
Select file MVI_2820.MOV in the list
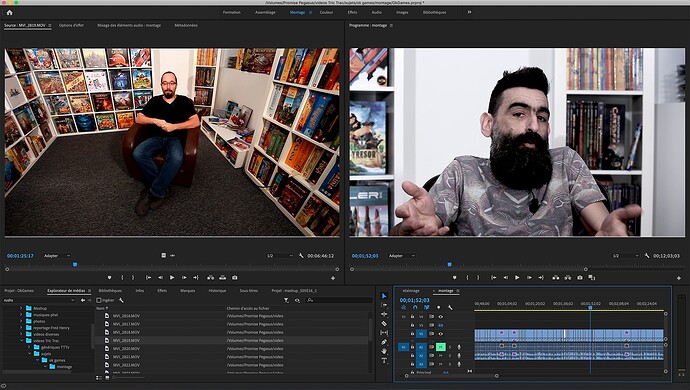[x=126, y=349]
